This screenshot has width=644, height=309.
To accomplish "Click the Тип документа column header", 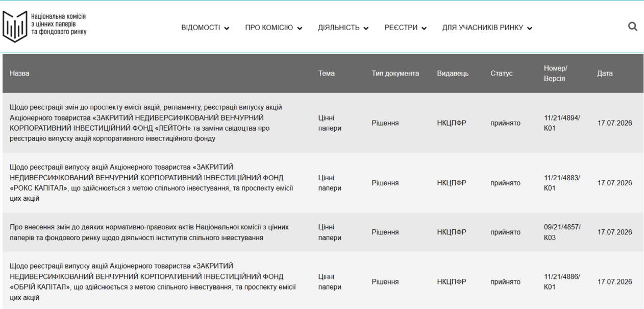I will (395, 74).
